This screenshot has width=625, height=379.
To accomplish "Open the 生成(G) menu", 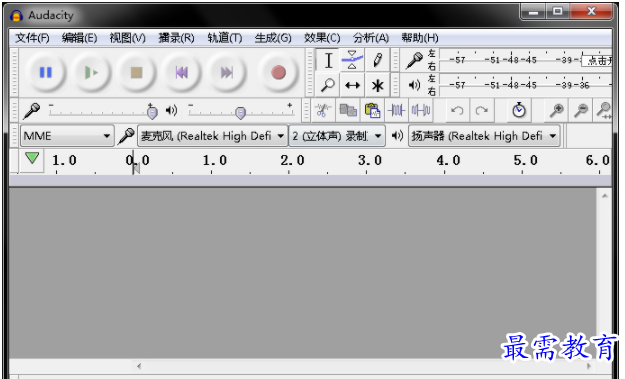I will [x=273, y=38].
